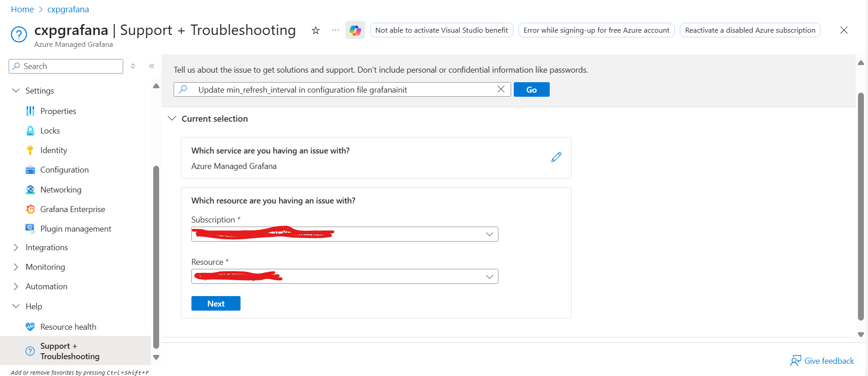Click the Go button
The image size is (868, 376).
pos(532,89)
